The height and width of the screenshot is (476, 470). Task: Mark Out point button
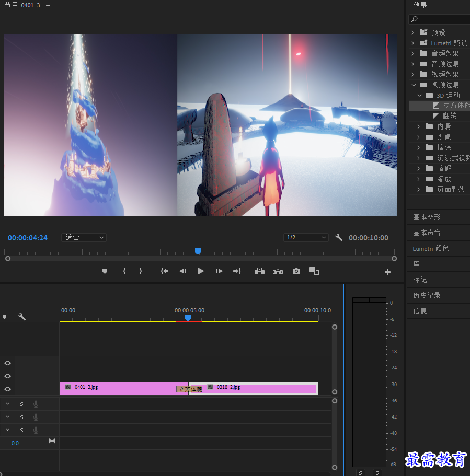141,271
